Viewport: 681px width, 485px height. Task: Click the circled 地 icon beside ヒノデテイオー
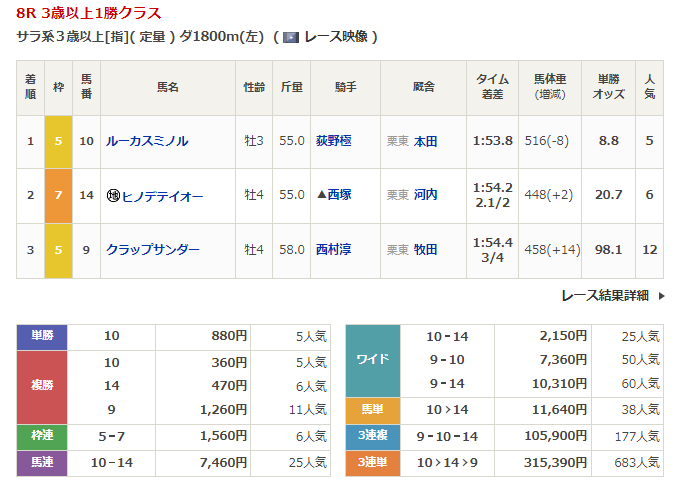click(x=113, y=196)
